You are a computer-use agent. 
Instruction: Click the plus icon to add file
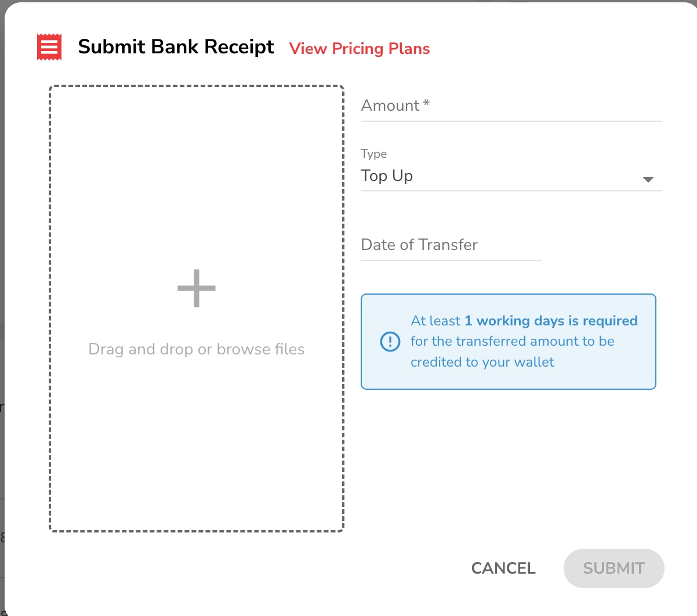(197, 288)
